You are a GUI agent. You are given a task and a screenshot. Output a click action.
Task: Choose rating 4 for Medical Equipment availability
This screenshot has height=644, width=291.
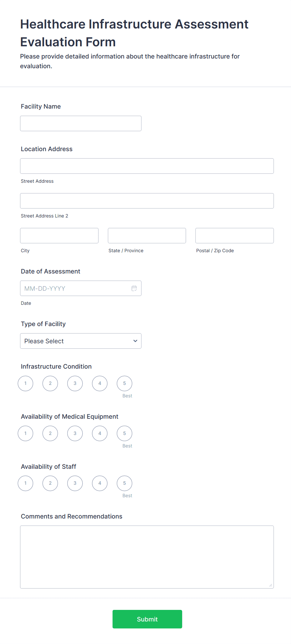pyautogui.click(x=100, y=433)
